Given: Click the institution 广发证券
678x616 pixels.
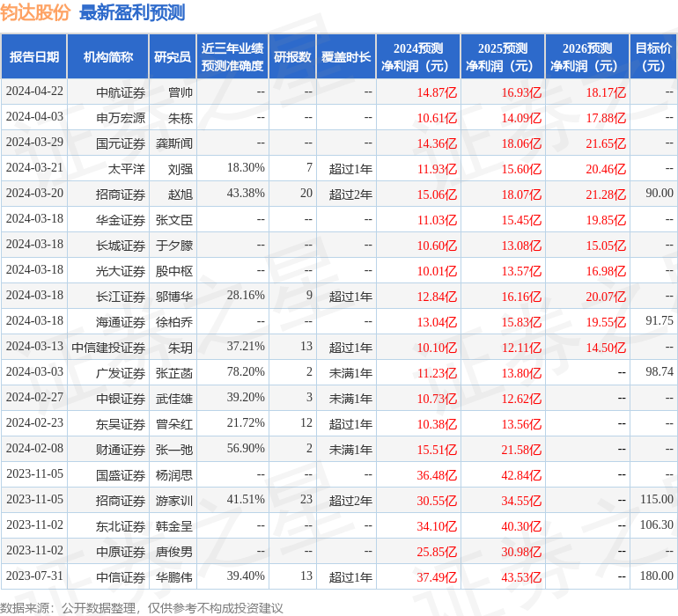Looking at the screenshot, I should point(121,373).
